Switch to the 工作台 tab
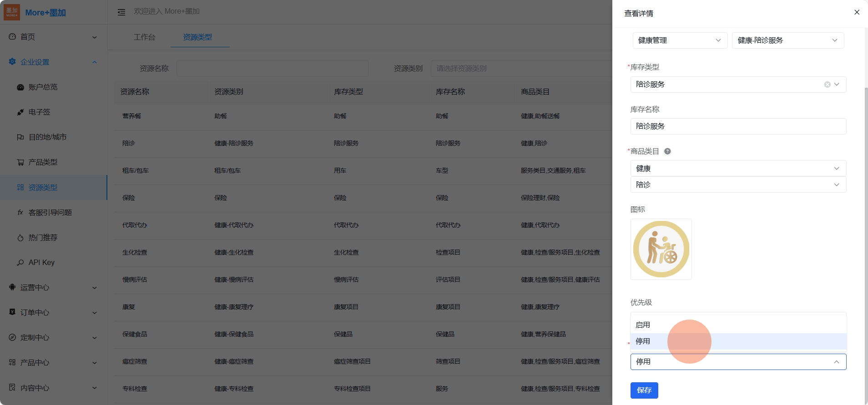 pyautogui.click(x=144, y=37)
